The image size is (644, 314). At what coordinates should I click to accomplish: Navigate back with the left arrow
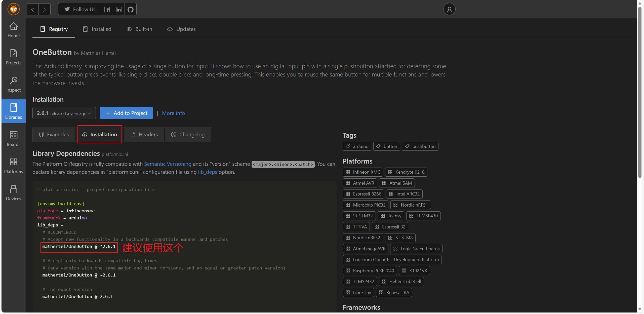(33, 9)
